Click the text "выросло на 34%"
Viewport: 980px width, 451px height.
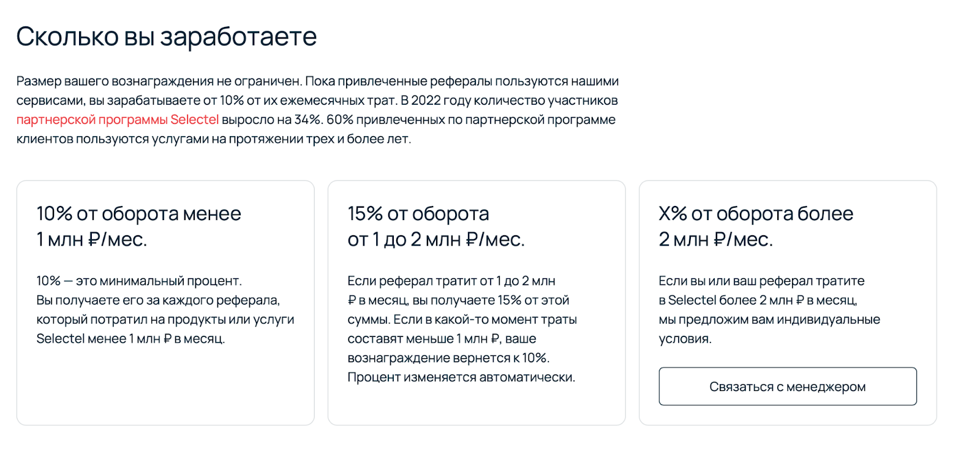pyautogui.click(x=271, y=119)
